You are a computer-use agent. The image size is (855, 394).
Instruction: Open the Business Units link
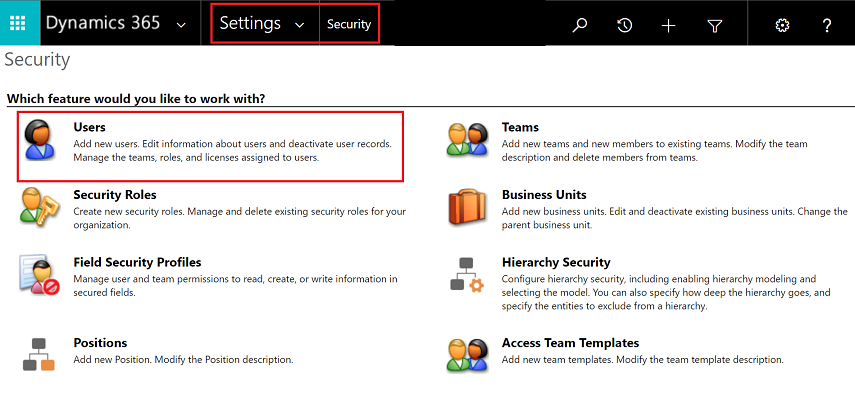point(544,195)
